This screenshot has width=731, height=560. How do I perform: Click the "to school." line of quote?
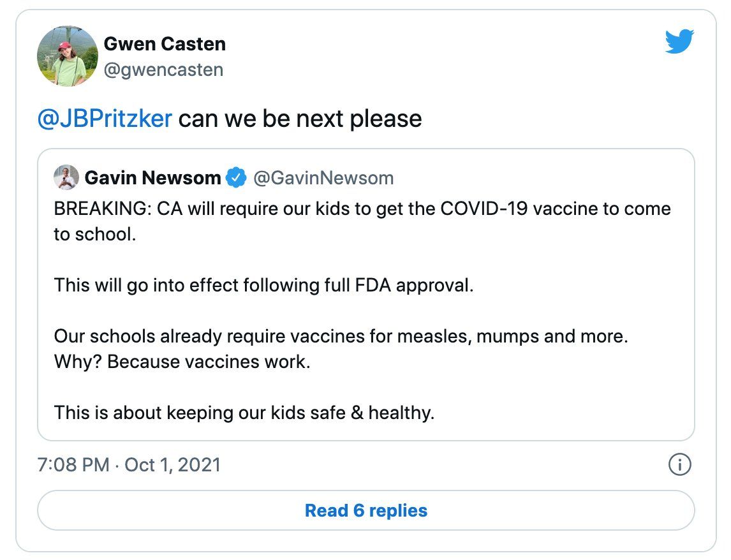coord(95,234)
